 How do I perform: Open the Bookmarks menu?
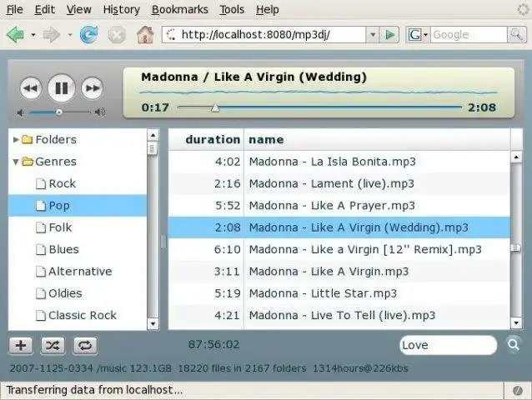point(180,9)
